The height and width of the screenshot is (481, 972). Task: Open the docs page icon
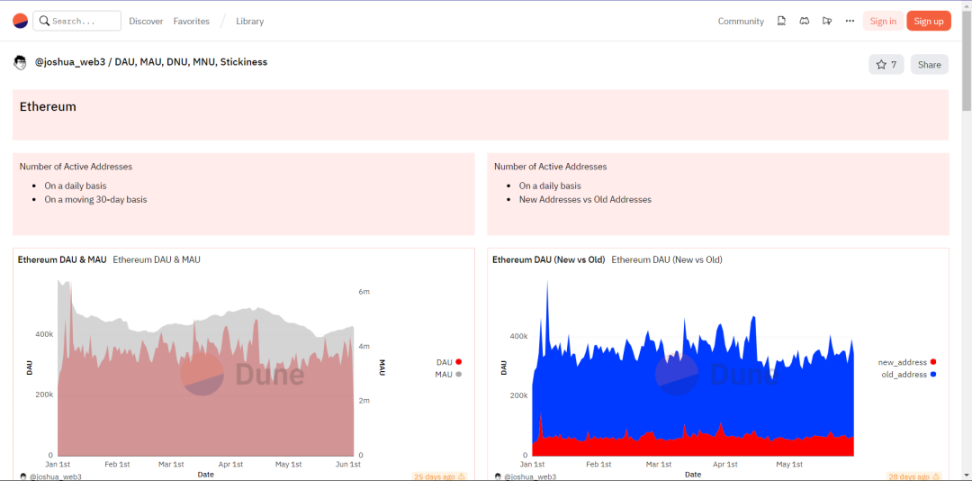point(781,21)
